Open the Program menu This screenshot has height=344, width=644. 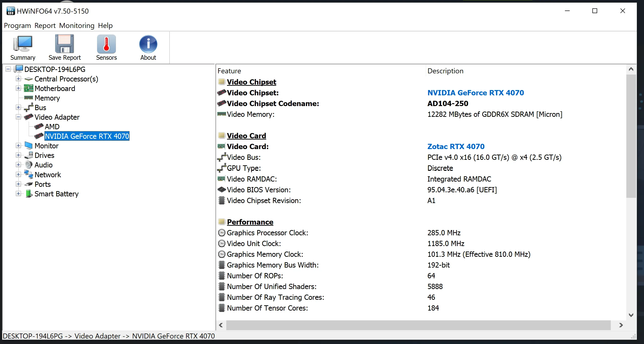click(x=17, y=26)
